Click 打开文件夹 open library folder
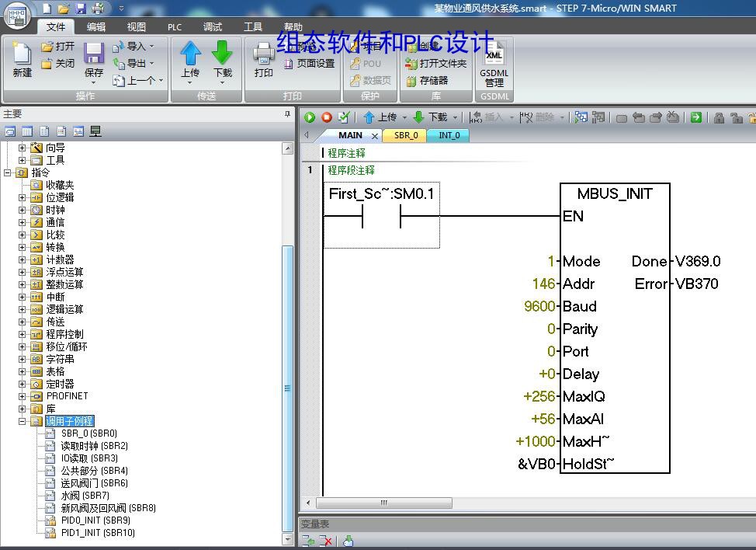Screen dimensions: 756x550 coord(436,63)
